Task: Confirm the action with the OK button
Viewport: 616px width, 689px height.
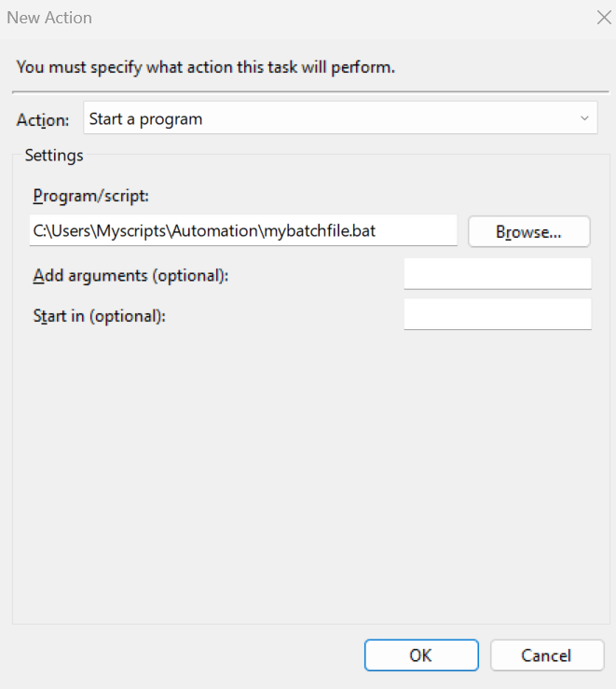Action: (421, 655)
